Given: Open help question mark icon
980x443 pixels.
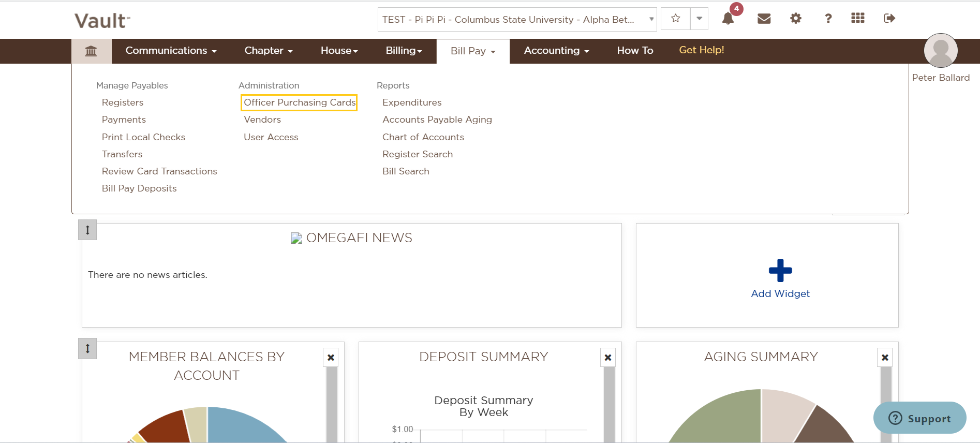Looking at the screenshot, I should pyautogui.click(x=828, y=19).
